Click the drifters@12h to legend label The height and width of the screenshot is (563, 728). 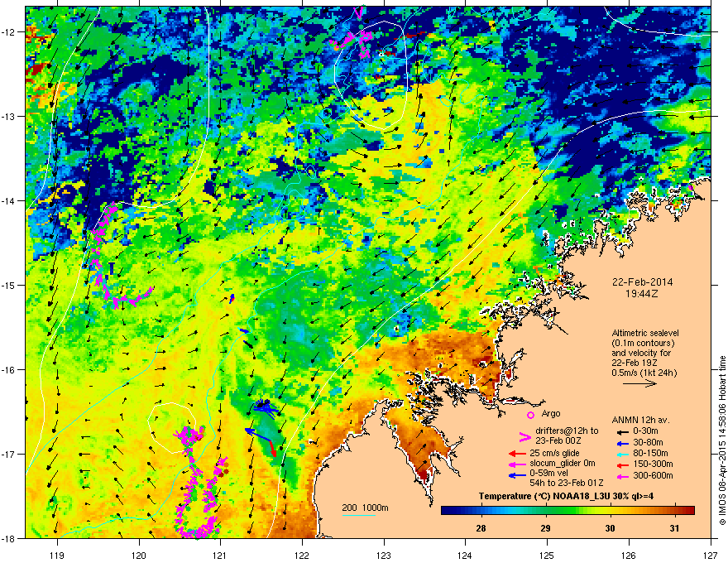tap(567, 431)
